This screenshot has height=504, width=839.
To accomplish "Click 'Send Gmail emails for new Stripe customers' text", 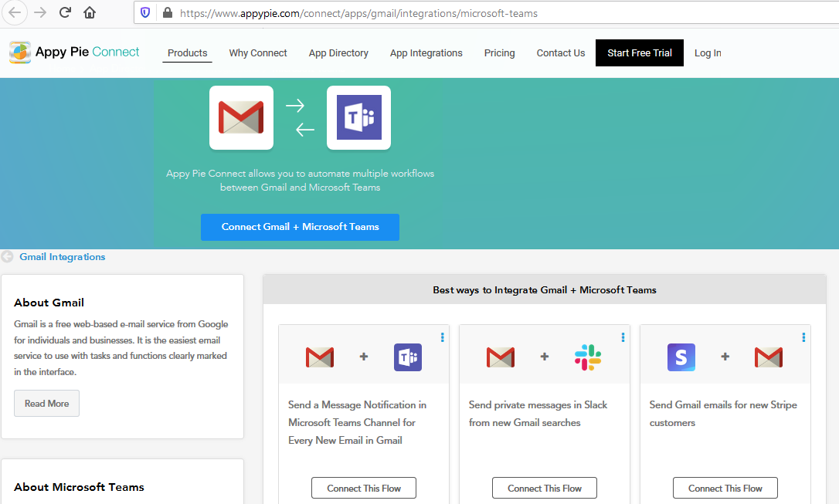I will pyautogui.click(x=723, y=414).
